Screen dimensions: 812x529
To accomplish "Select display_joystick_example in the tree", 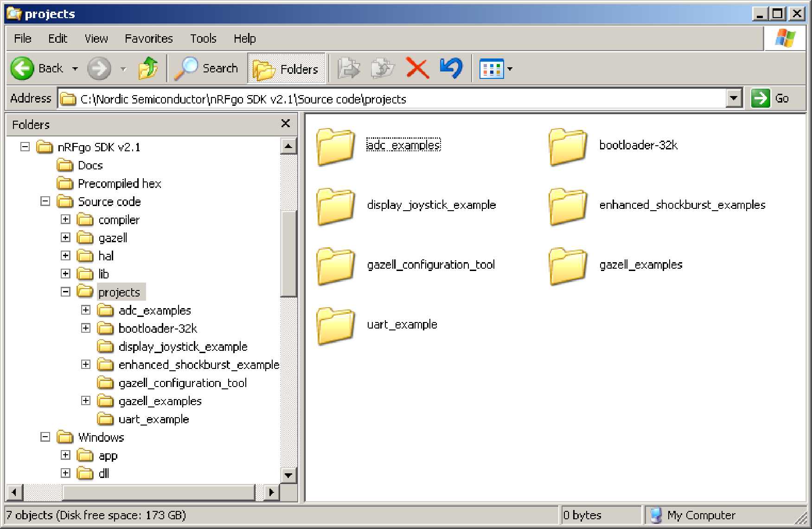I will coord(183,347).
